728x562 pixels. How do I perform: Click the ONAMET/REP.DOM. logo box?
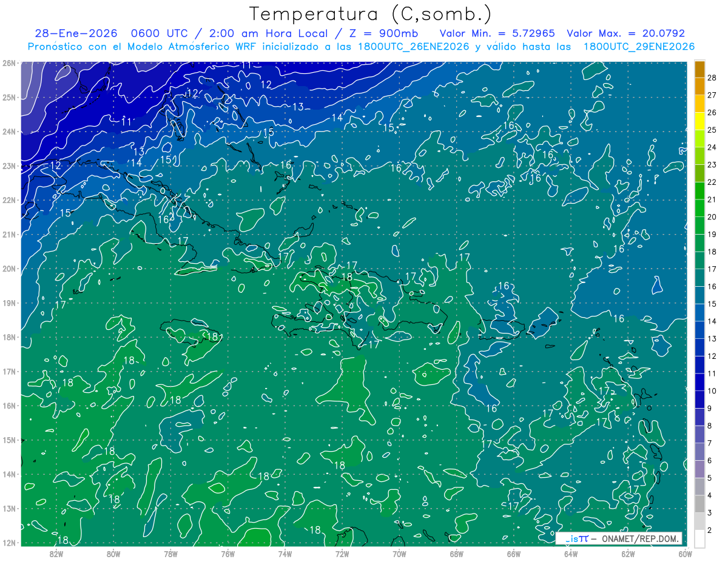(x=618, y=538)
